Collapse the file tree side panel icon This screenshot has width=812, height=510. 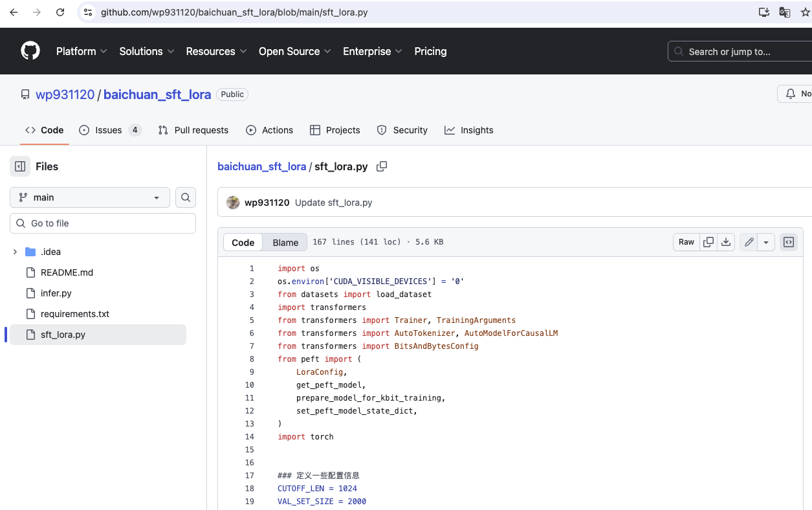tap(20, 166)
